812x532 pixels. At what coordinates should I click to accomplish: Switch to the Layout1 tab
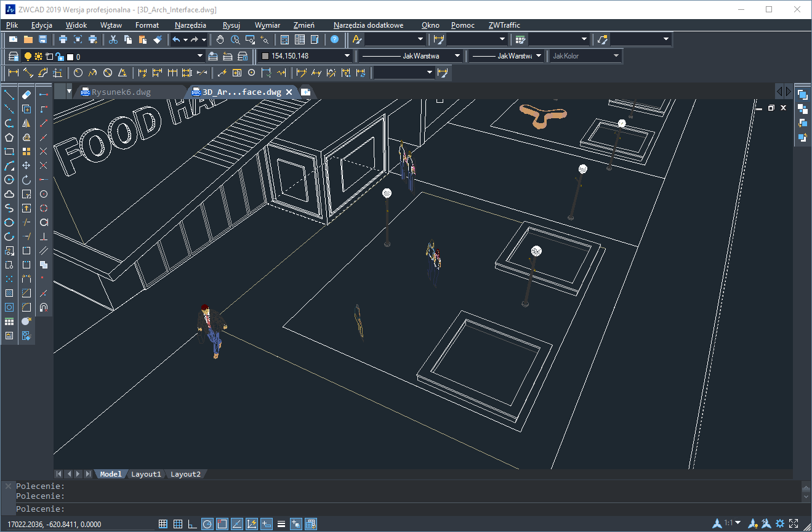pyautogui.click(x=146, y=474)
